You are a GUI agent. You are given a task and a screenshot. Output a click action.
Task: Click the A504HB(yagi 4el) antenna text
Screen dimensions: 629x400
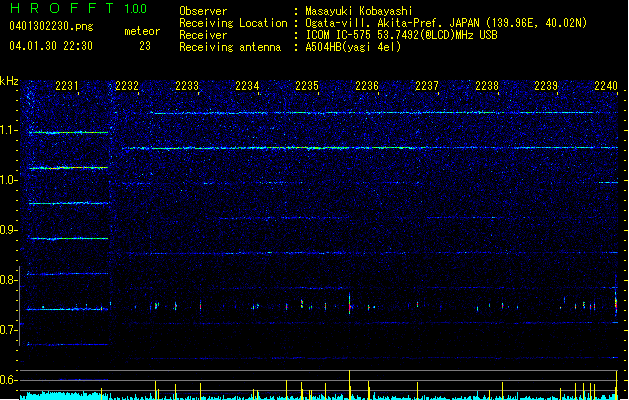(353, 47)
